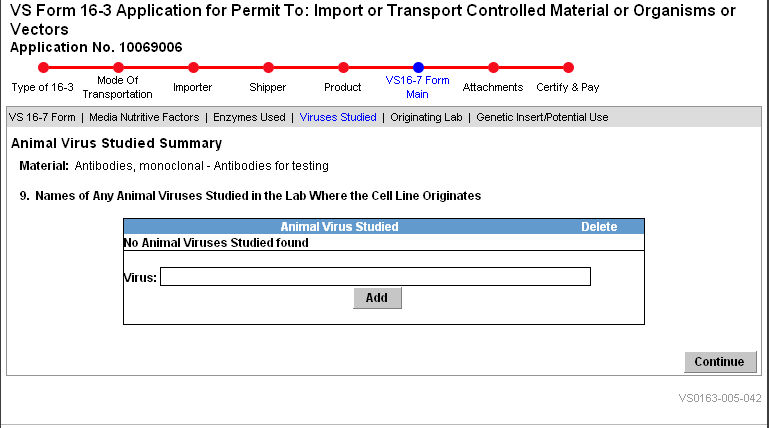The width and height of the screenshot is (769, 428).
Task: Click the Type of 16-3 step circle
Action: [x=43, y=68]
